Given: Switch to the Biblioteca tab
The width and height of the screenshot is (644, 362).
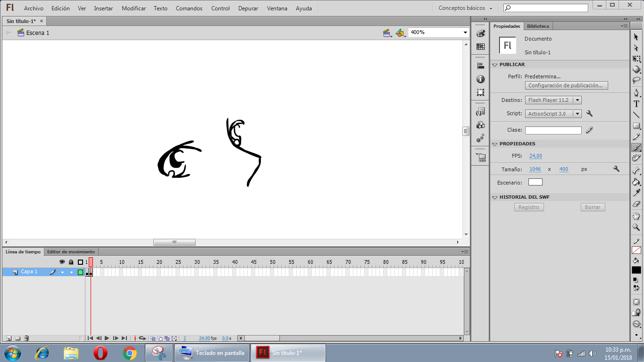Looking at the screenshot, I should pyautogui.click(x=538, y=26).
